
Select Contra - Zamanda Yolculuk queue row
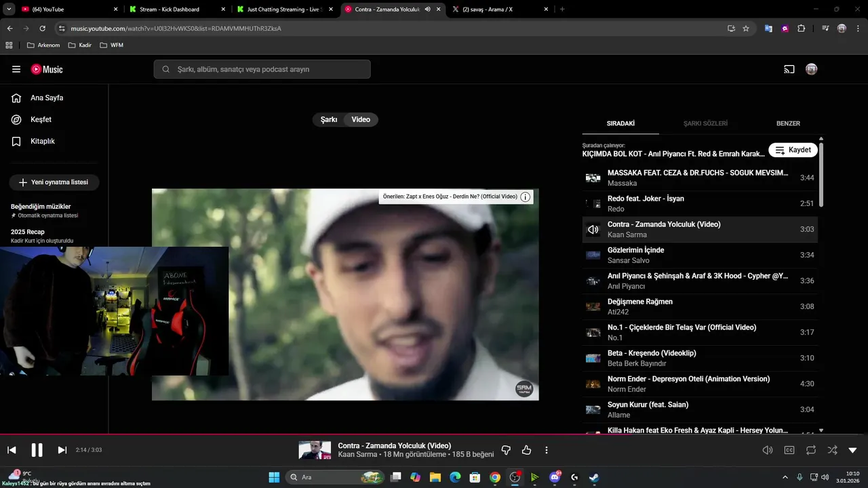click(x=700, y=229)
